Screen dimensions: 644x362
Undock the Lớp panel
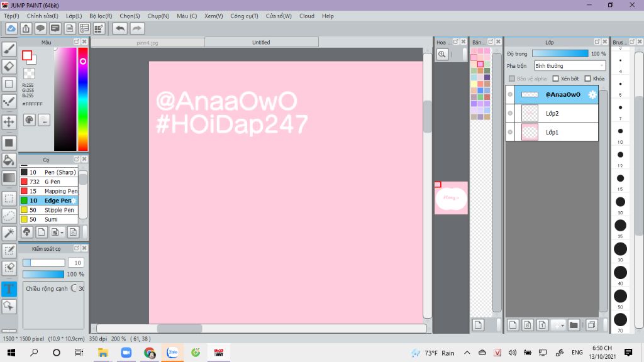[x=597, y=42]
